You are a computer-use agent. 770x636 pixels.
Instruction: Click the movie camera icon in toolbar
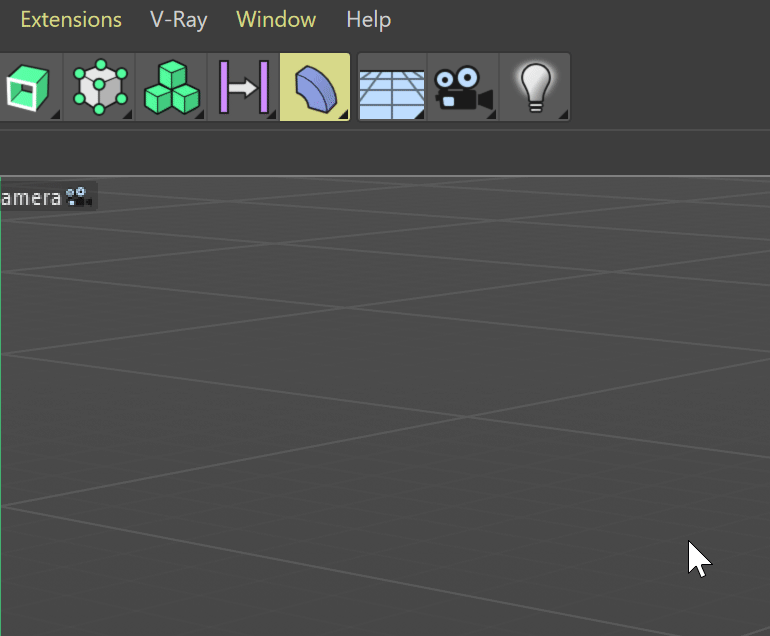coord(464,87)
